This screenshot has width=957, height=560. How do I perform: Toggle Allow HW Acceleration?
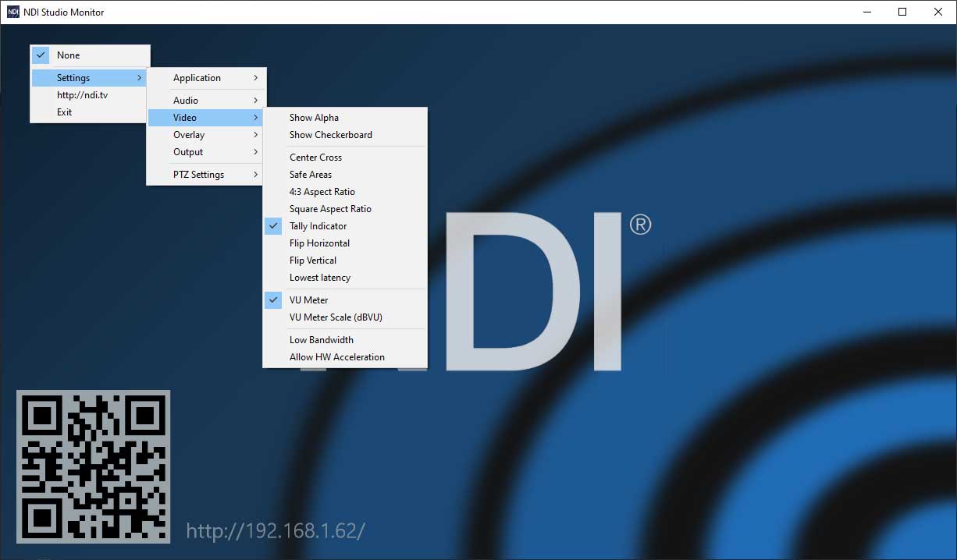[345, 357]
